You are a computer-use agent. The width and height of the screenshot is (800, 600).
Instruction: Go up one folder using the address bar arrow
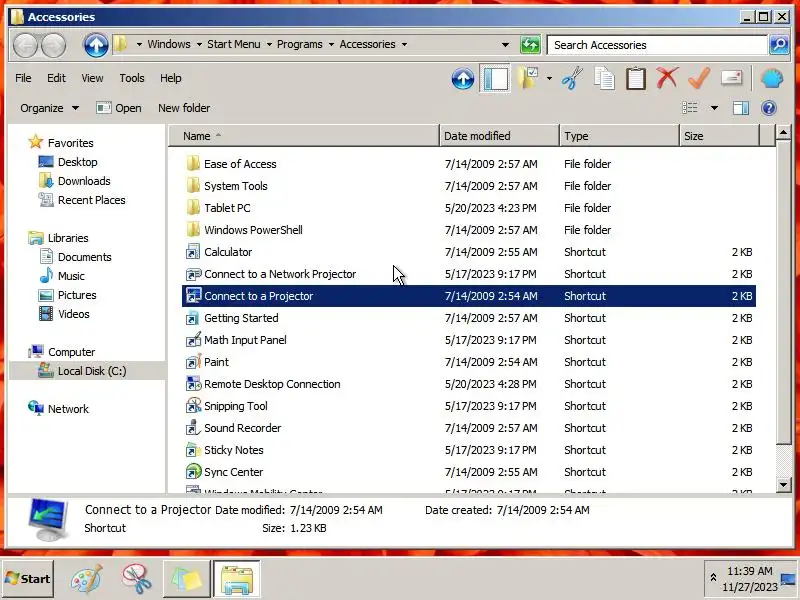point(95,45)
